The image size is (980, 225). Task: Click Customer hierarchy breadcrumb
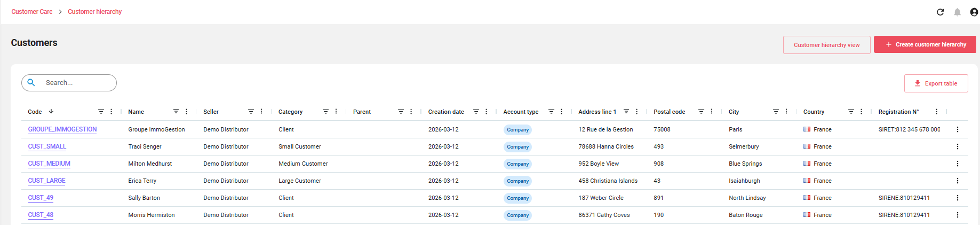coord(94,12)
